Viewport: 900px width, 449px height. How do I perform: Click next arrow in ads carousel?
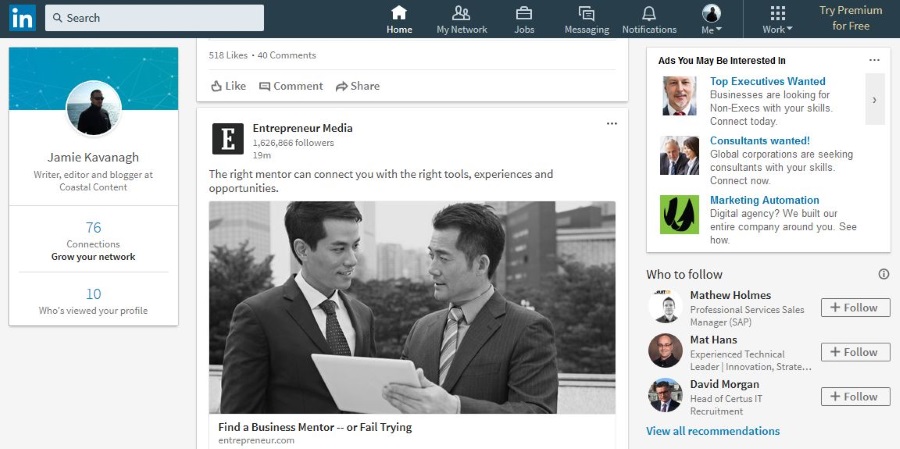(875, 100)
